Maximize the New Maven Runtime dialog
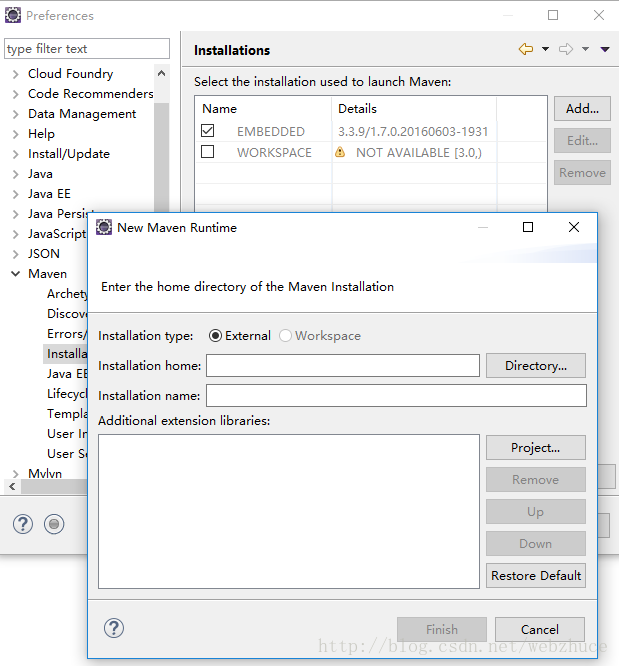The width and height of the screenshot is (619, 666). click(528, 227)
